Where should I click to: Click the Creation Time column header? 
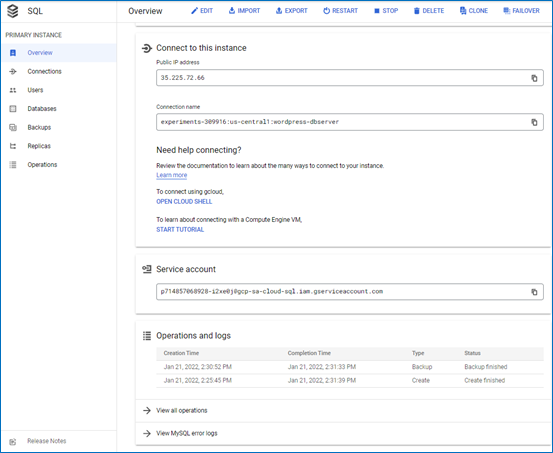click(x=181, y=353)
